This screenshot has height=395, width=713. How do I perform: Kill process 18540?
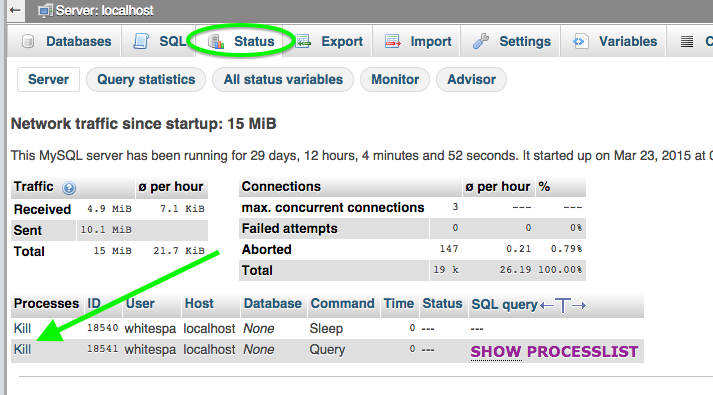(x=22, y=328)
